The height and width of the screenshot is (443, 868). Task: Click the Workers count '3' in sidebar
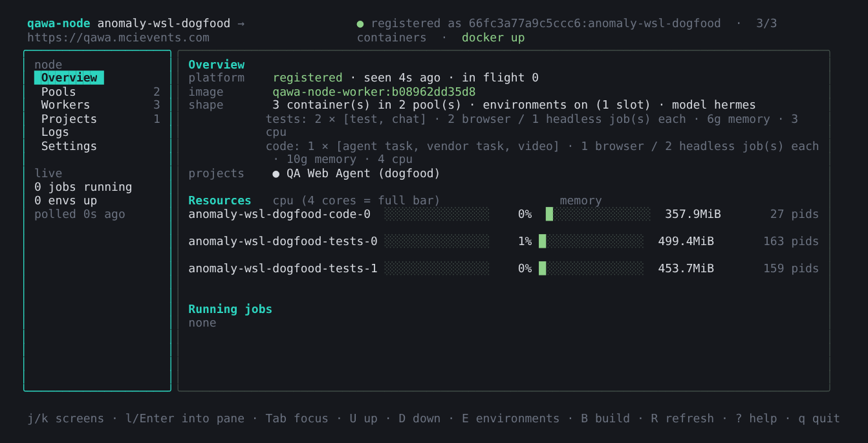click(157, 105)
